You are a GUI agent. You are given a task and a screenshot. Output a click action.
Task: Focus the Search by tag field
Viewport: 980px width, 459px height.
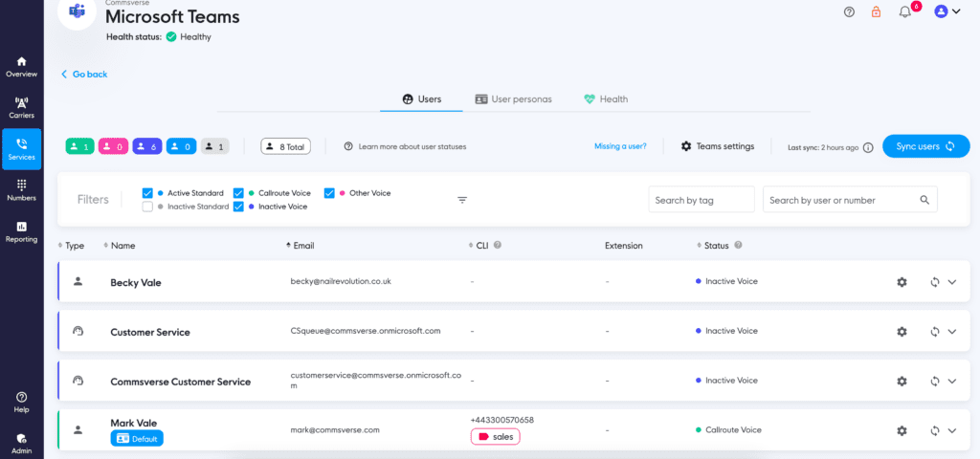pos(702,200)
